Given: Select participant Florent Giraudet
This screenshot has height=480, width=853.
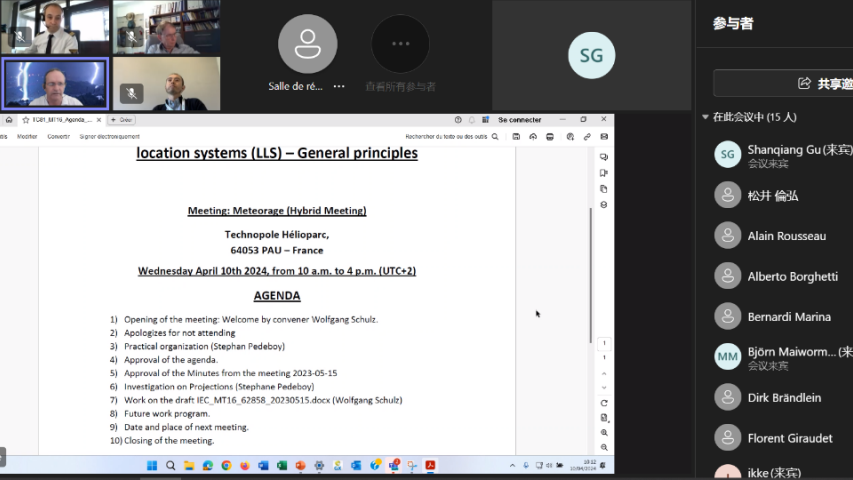Looking at the screenshot, I should pyautogui.click(x=783, y=438).
